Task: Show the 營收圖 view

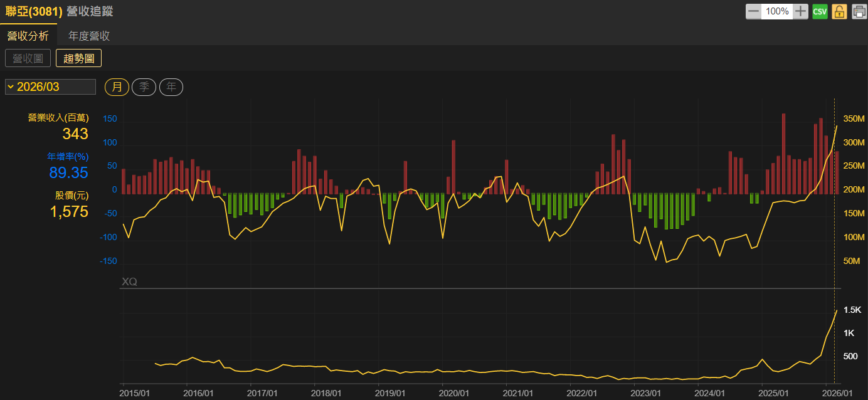Action: pos(28,58)
